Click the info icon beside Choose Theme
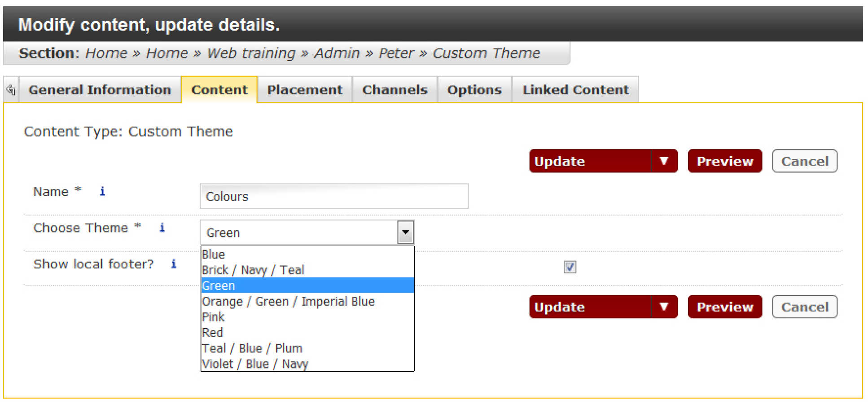The height and width of the screenshot is (404, 868). pyautogui.click(x=162, y=228)
